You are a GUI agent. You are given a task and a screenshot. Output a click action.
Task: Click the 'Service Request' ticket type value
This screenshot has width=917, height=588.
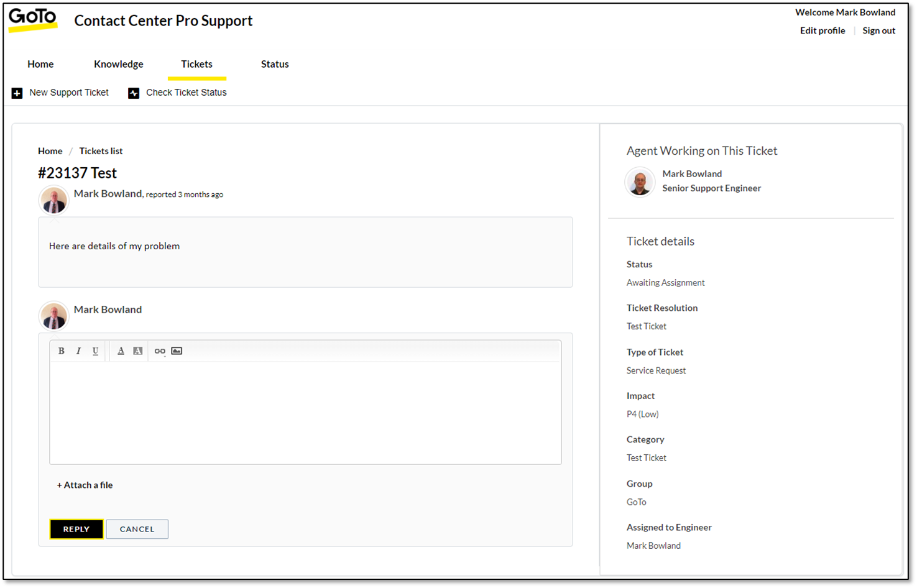coord(656,370)
